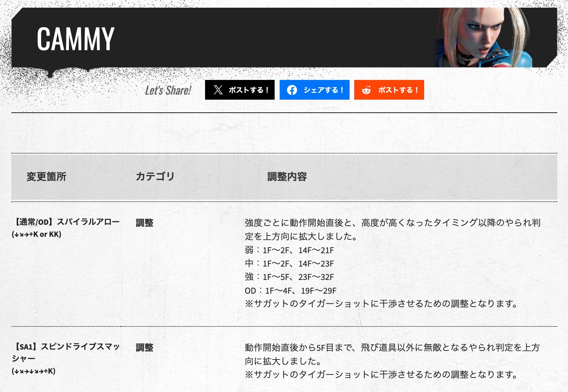Click the X logo icon
The width and height of the screenshot is (568, 392).
(x=218, y=90)
